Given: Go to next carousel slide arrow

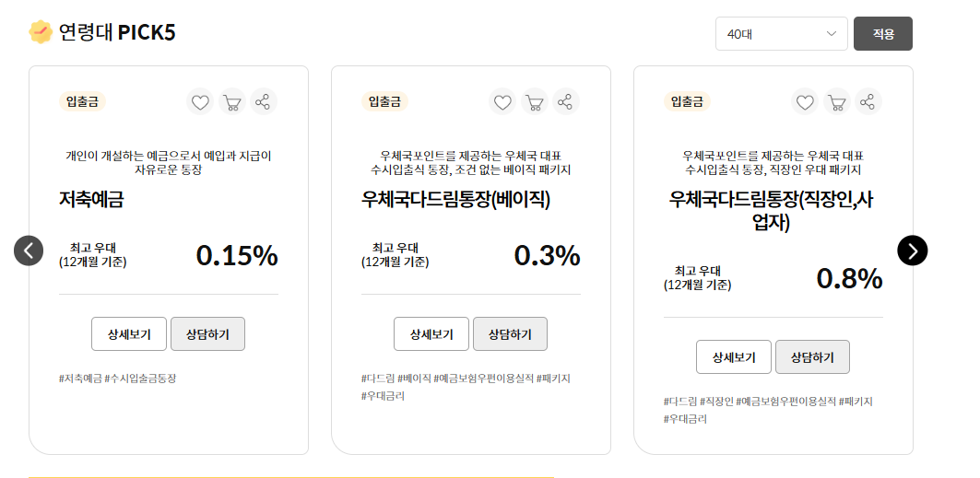Looking at the screenshot, I should coord(913,251).
